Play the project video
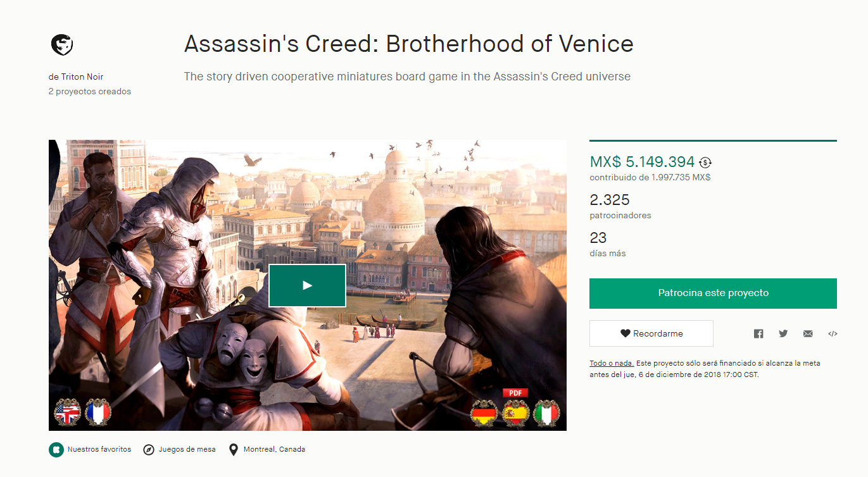Screen dimensions: 868x477 tap(307, 285)
